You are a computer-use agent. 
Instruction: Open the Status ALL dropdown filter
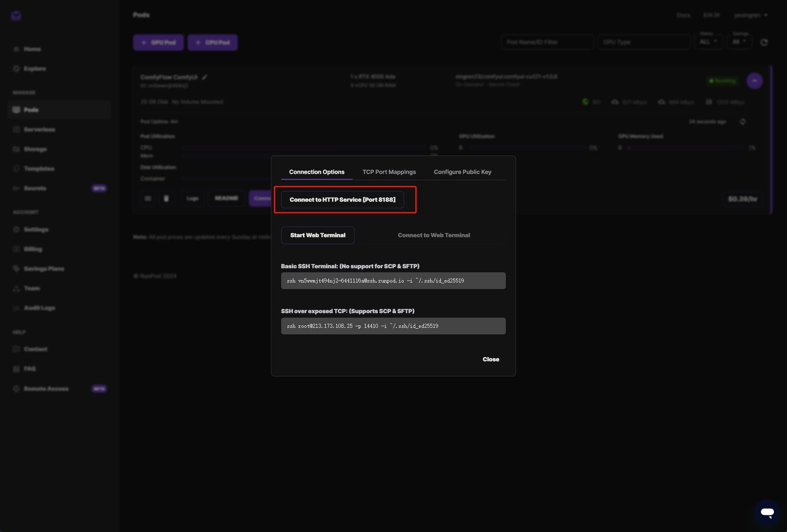coord(708,42)
